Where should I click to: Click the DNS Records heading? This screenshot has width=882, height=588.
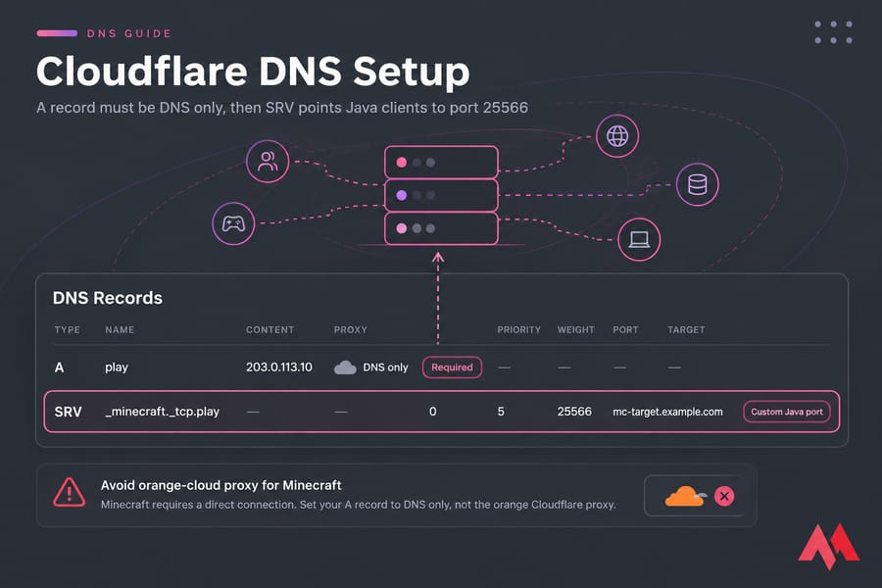point(108,298)
